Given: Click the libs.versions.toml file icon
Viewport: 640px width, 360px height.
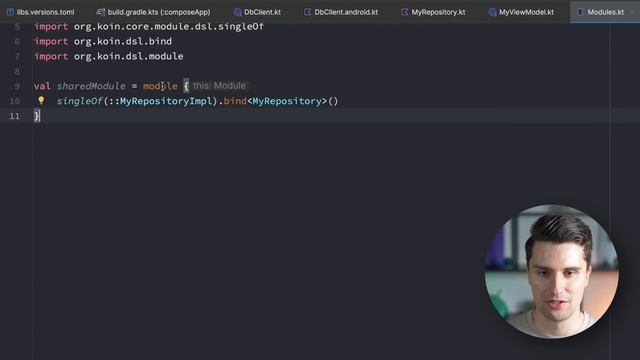Looking at the screenshot, I should pos(10,12).
